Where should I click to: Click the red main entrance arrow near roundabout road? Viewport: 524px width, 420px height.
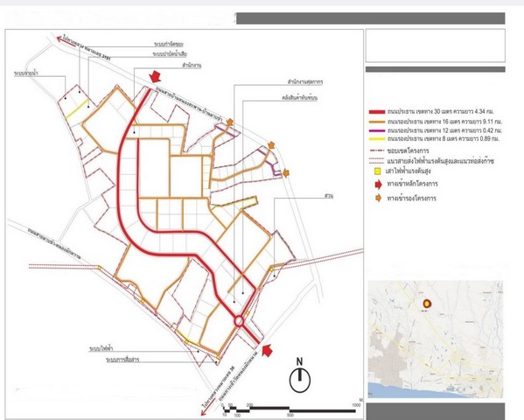point(267,351)
